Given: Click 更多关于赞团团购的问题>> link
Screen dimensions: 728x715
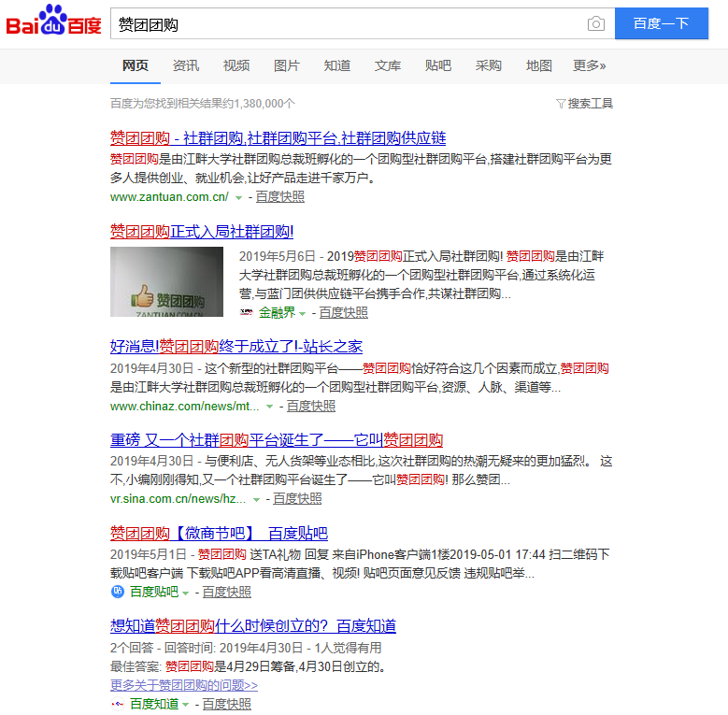Looking at the screenshot, I should pyautogui.click(x=184, y=685).
